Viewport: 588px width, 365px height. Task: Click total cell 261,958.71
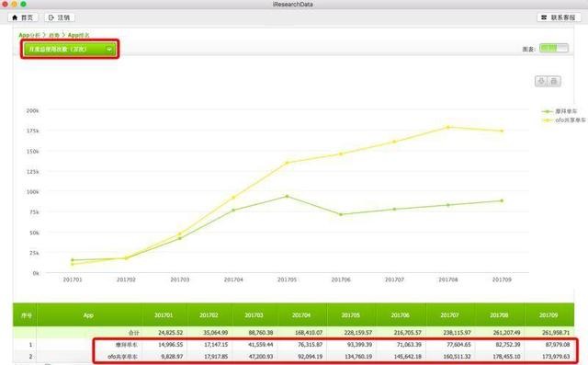(x=556, y=333)
